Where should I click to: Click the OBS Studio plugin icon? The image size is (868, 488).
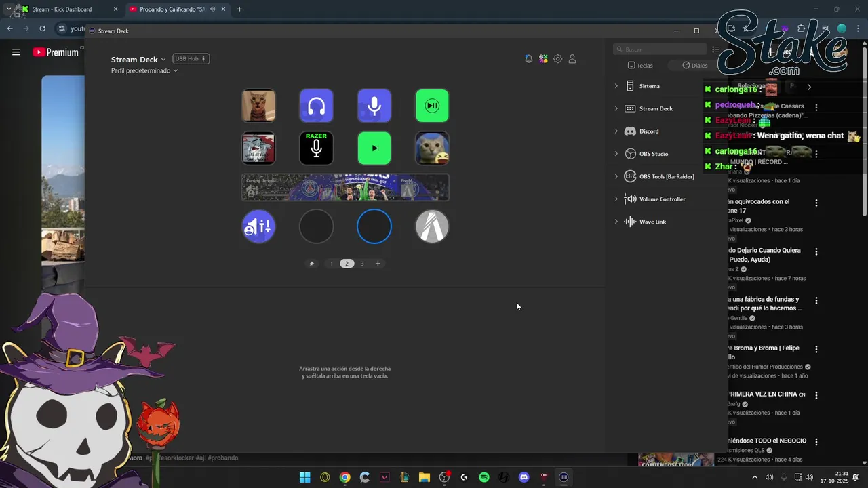click(630, 154)
